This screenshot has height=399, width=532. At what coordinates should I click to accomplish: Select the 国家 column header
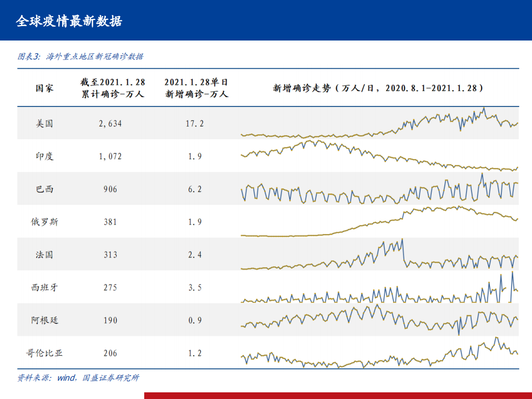pyautogui.click(x=43, y=88)
